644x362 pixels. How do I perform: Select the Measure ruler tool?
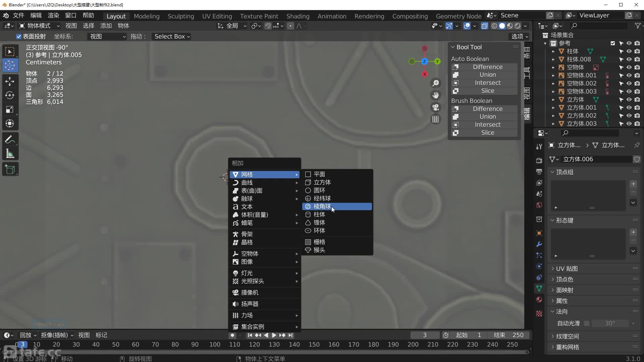click(x=10, y=154)
